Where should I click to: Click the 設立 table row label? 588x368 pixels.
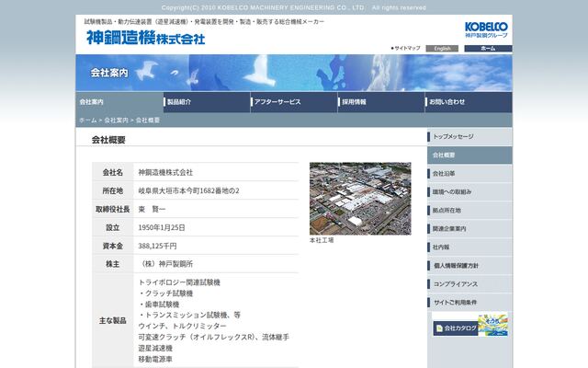coord(113,227)
